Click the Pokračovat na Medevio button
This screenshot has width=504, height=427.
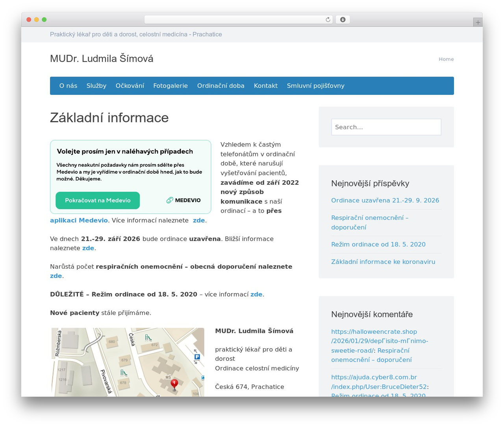click(x=98, y=201)
